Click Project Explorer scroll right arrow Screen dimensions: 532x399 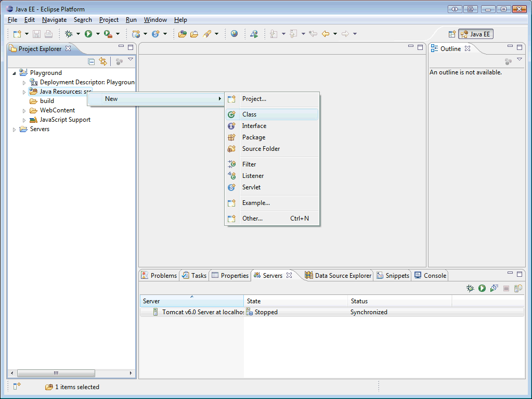point(131,373)
